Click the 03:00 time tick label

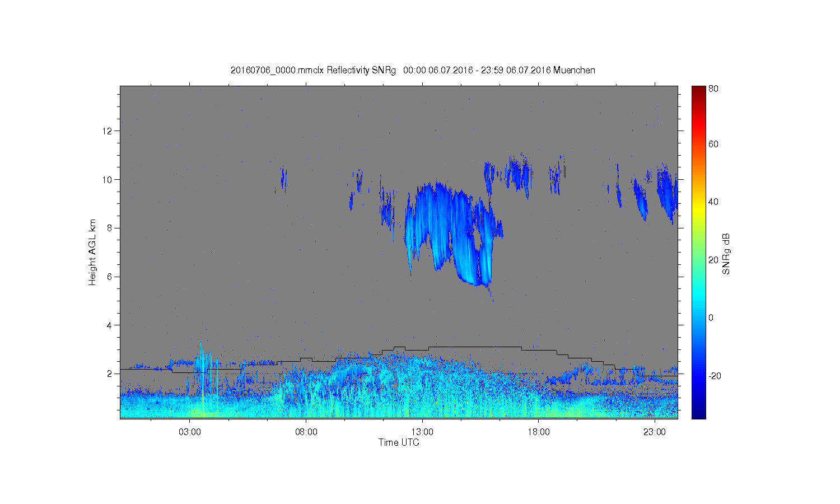click(190, 432)
